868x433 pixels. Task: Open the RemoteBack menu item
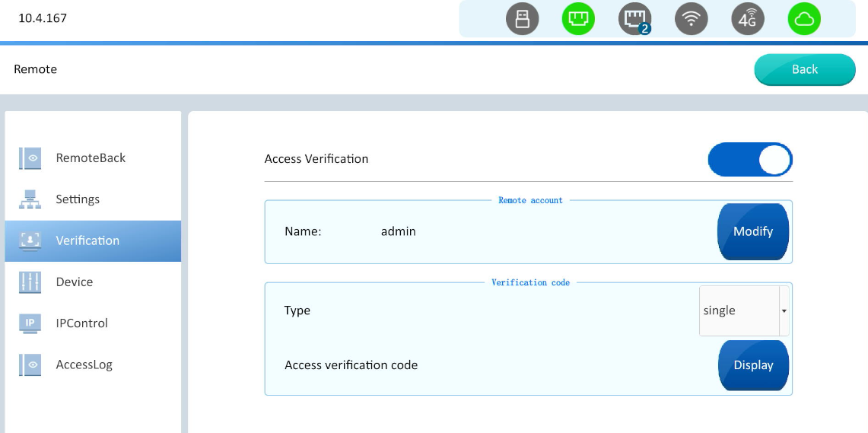click(91, 158)
